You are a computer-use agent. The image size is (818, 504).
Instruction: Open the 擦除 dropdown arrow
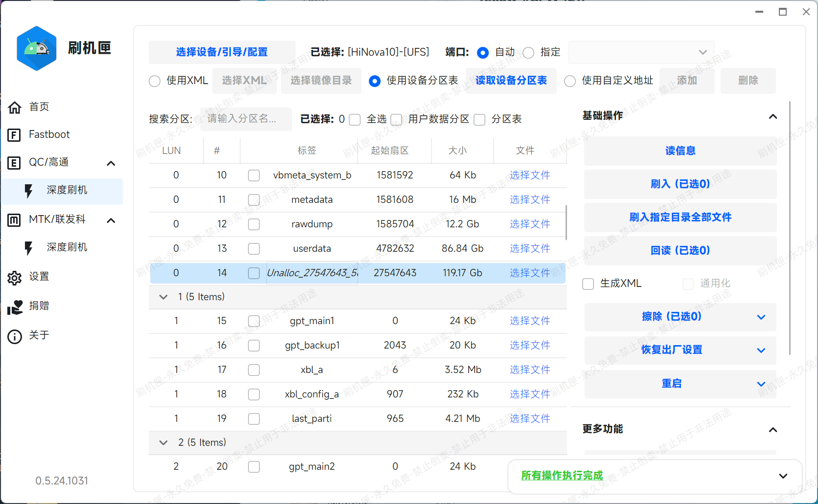[761, 317]
